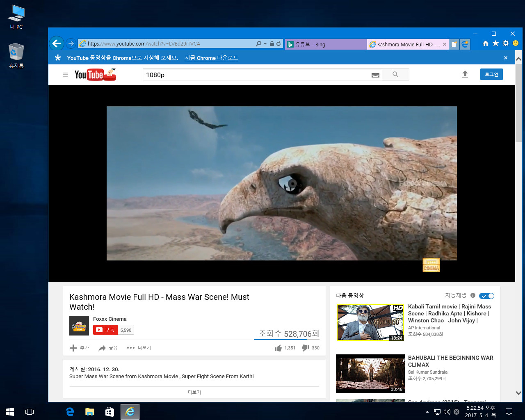Click the 지금 Chrome 다운로드 link

click(x=211, y=58)
